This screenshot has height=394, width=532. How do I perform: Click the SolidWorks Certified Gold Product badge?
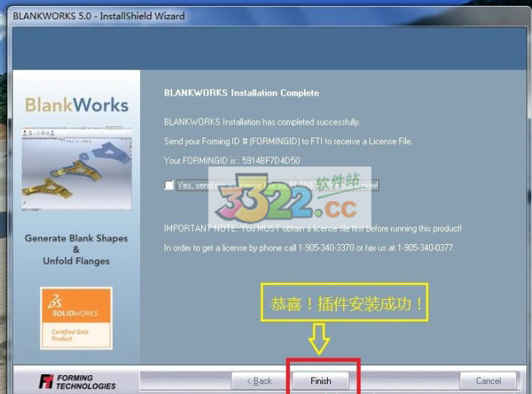[77, 318]
